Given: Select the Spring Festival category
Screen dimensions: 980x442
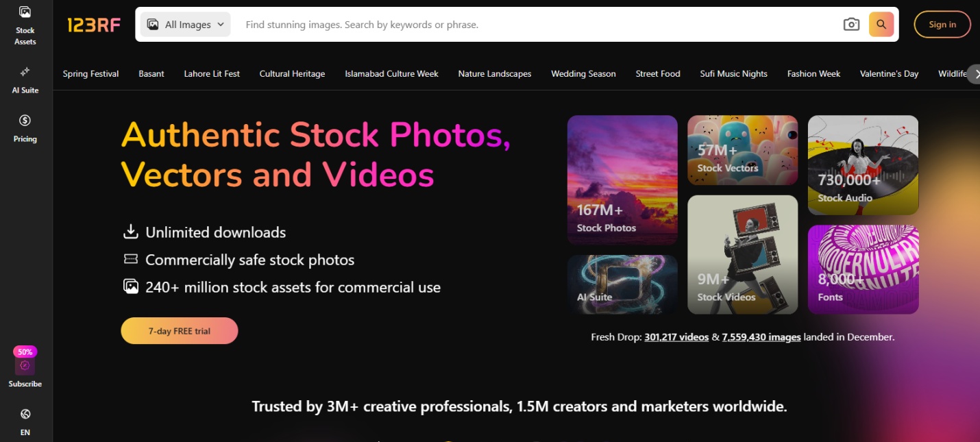Looking at the screenshot, I should [90, 74].
